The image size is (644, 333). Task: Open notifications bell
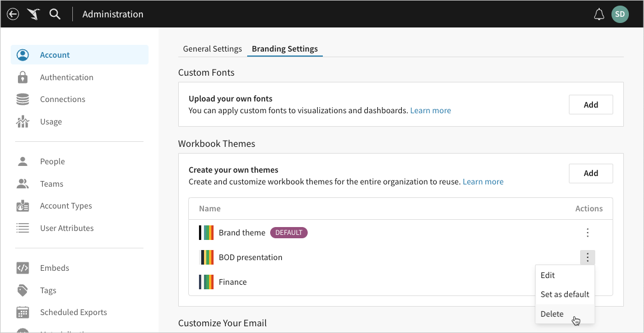click(599, 15)
